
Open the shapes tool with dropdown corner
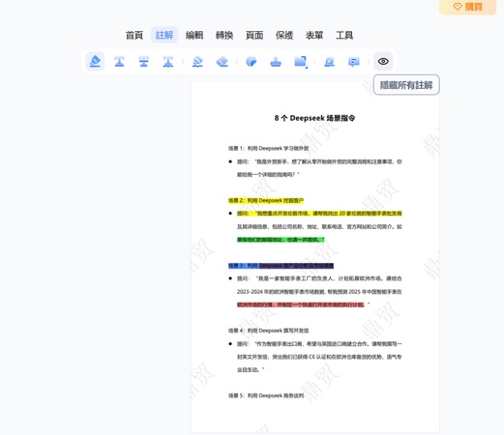click(x=301, y=61)
